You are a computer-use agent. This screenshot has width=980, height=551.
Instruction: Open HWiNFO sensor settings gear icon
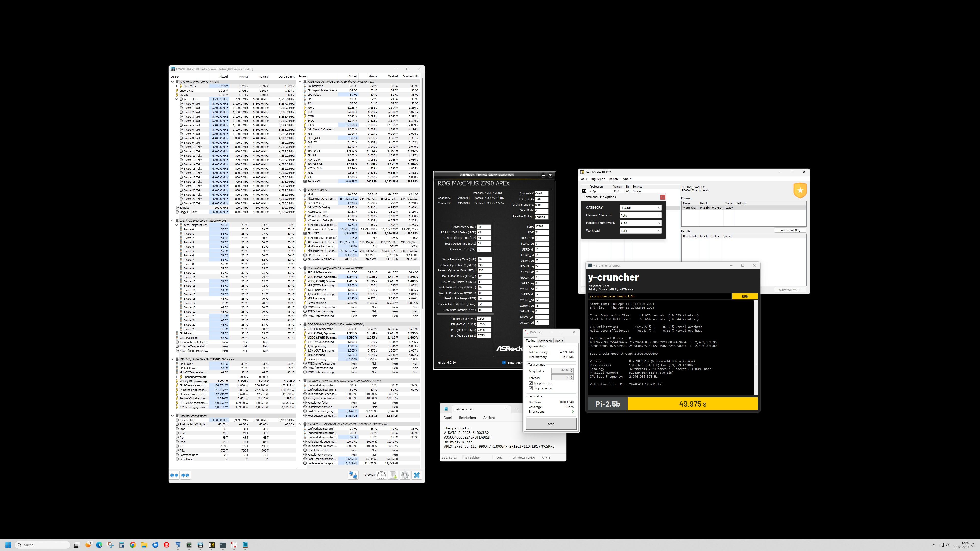click(405, 475)
